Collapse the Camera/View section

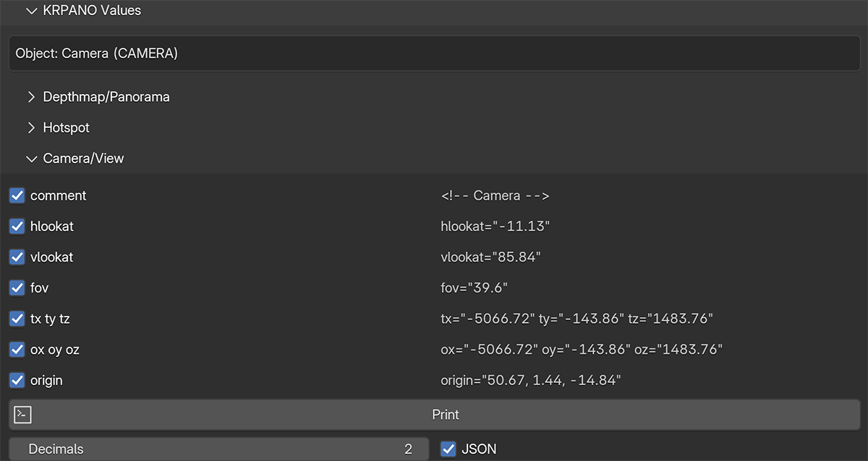pos(31,158)
